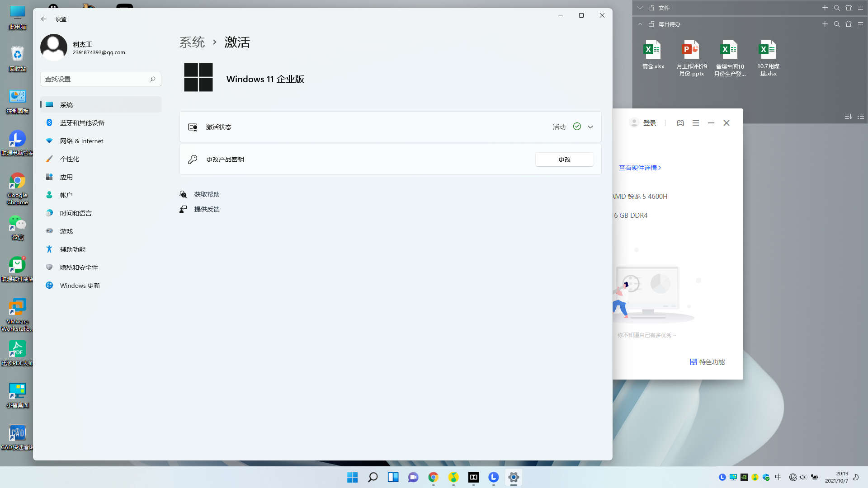The width and height of the screenshot is (868, 488).
Task: Open 控制面板 desktop icon
Action: [18, 101]
